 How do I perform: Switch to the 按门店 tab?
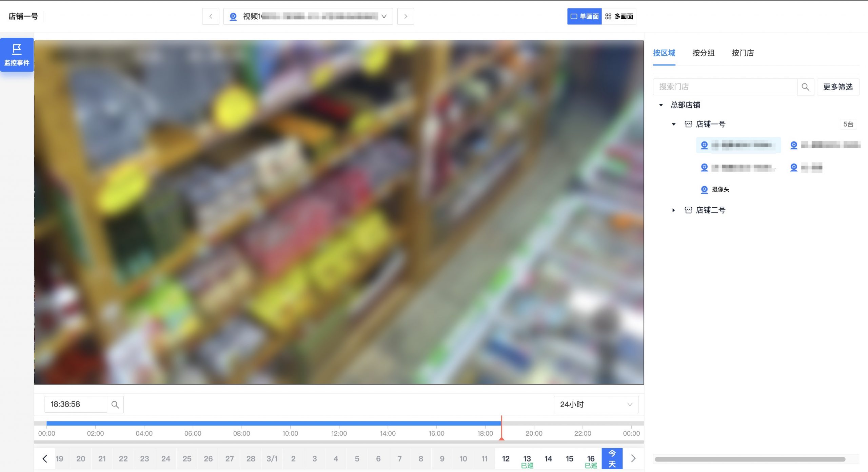[743, 53]
